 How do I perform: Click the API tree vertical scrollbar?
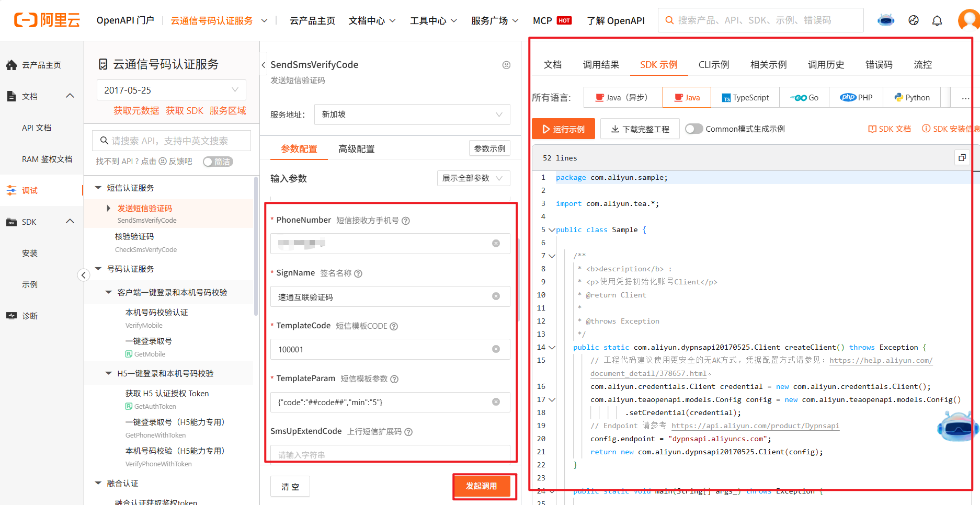coord(256,246)
